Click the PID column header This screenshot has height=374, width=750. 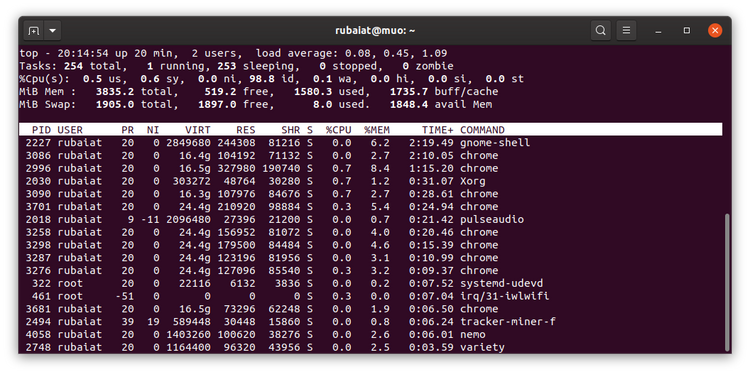(42, 130)
